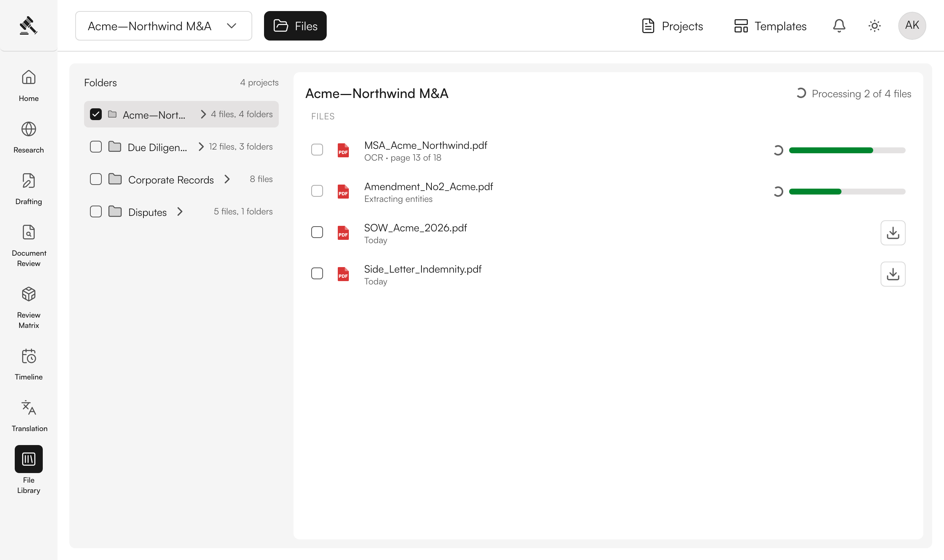This screenshot has width=944, height=560.
Task: Open Document Review in the sidebar
Action: point(29,232)
